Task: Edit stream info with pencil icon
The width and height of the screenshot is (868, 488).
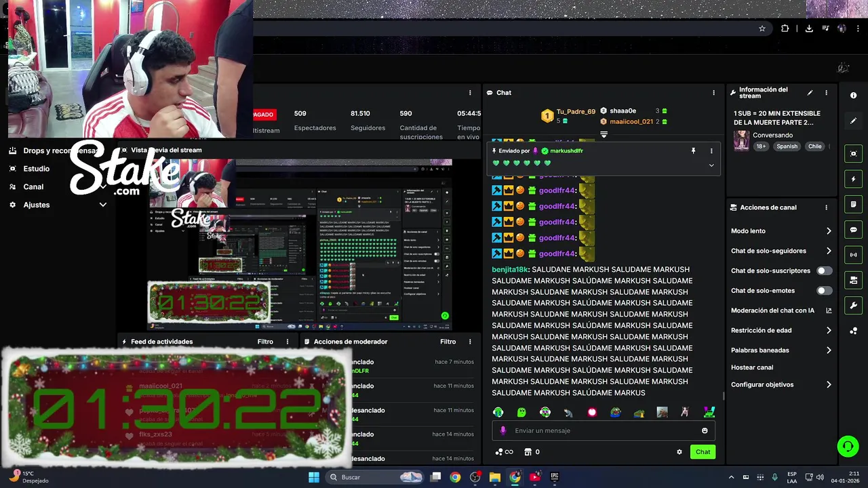Action: [810, 93]
